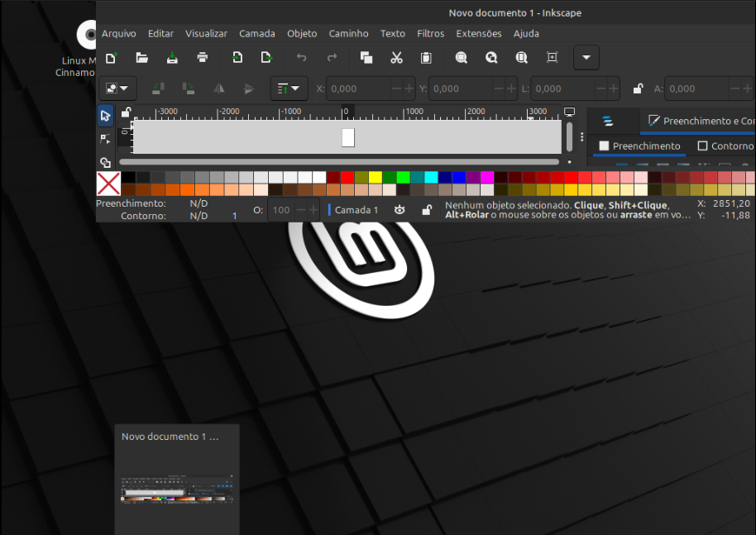This screenshot has width=756, height=535.
Task: Pick the pure red palette swatch
Action: [x=347, y=178]
